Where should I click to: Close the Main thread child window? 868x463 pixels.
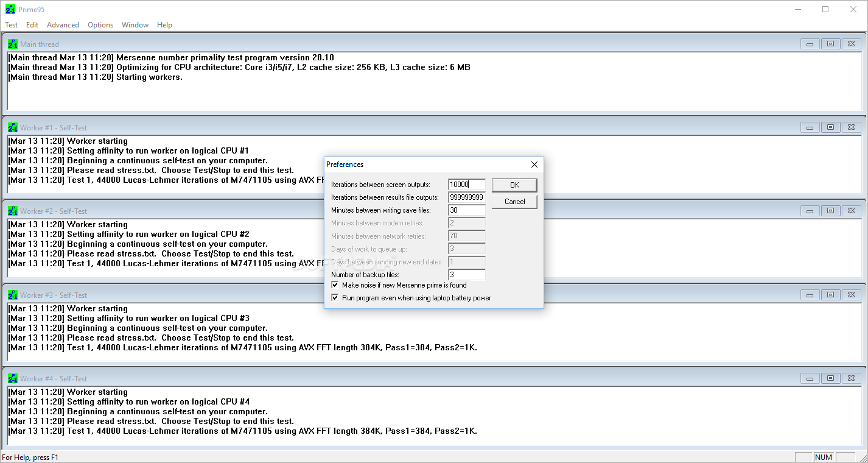[852, 44]
